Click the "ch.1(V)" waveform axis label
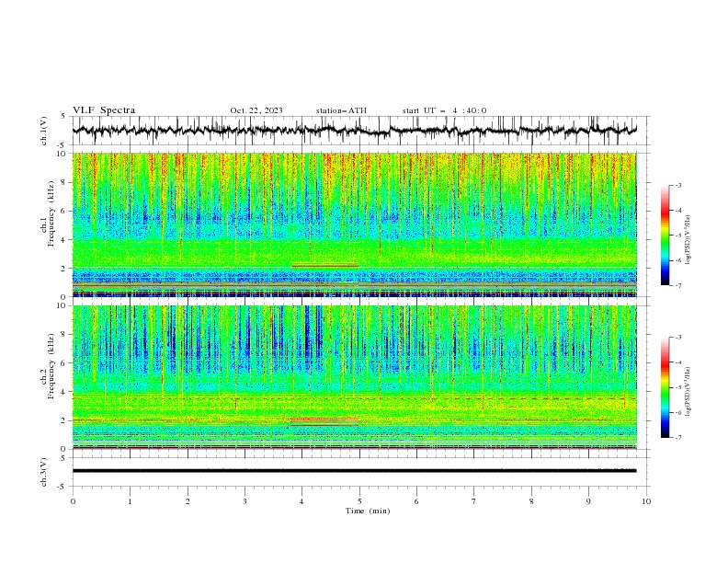 44,131
